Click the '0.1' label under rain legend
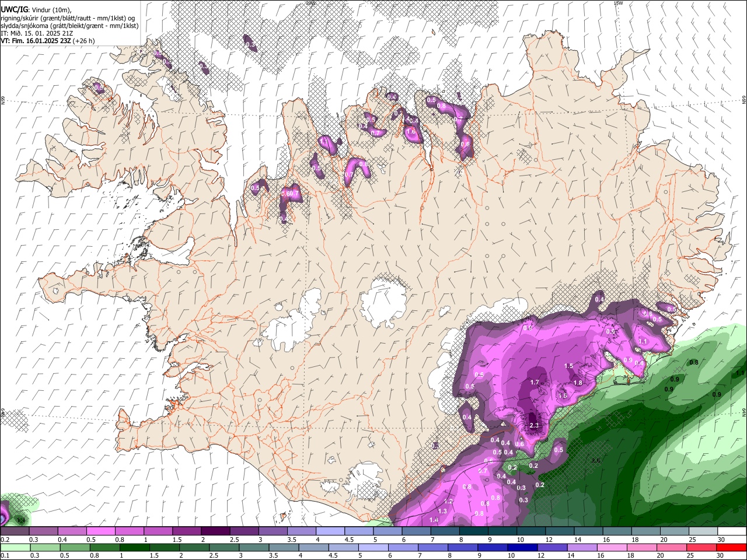 pyautogui.click(x=5, y=556)
